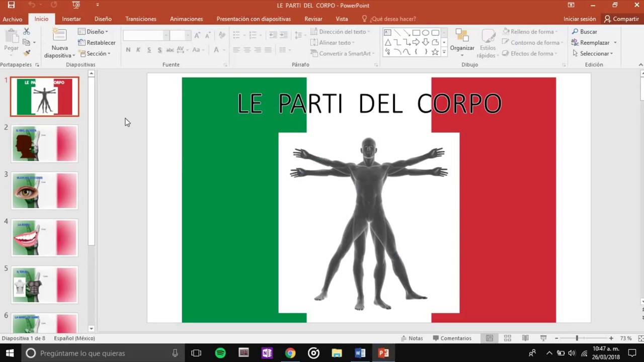Click the zoom in plus button

611,338
